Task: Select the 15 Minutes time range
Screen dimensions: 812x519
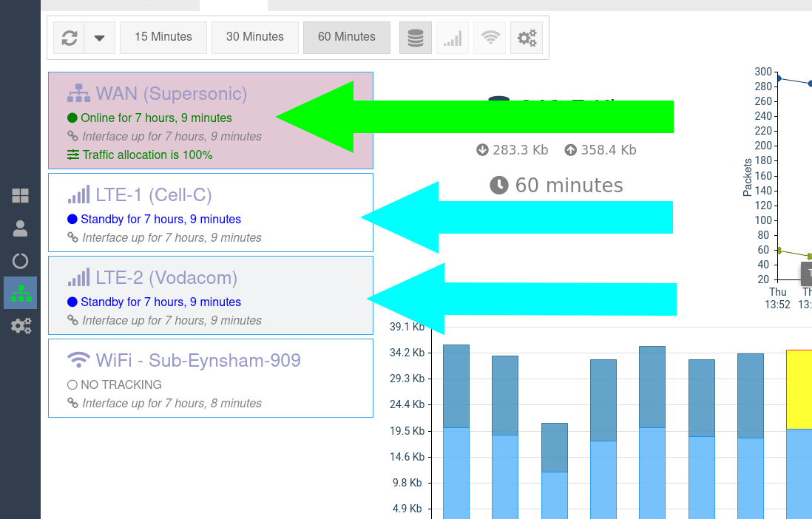Action: (163, 37)
